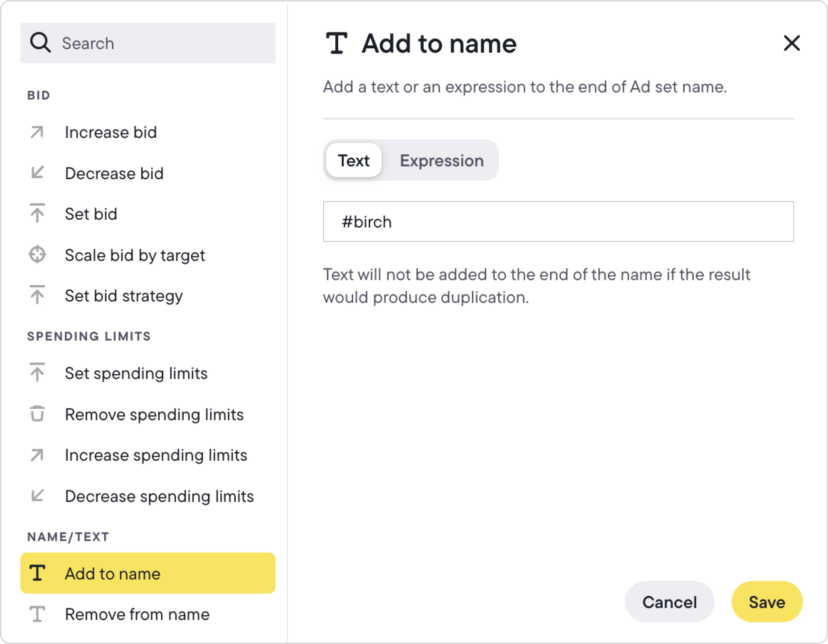The width and height of the screenshot is (828, 644).
Task: Click the Remove spending limits trash icon
Action: tap(37, 413)
